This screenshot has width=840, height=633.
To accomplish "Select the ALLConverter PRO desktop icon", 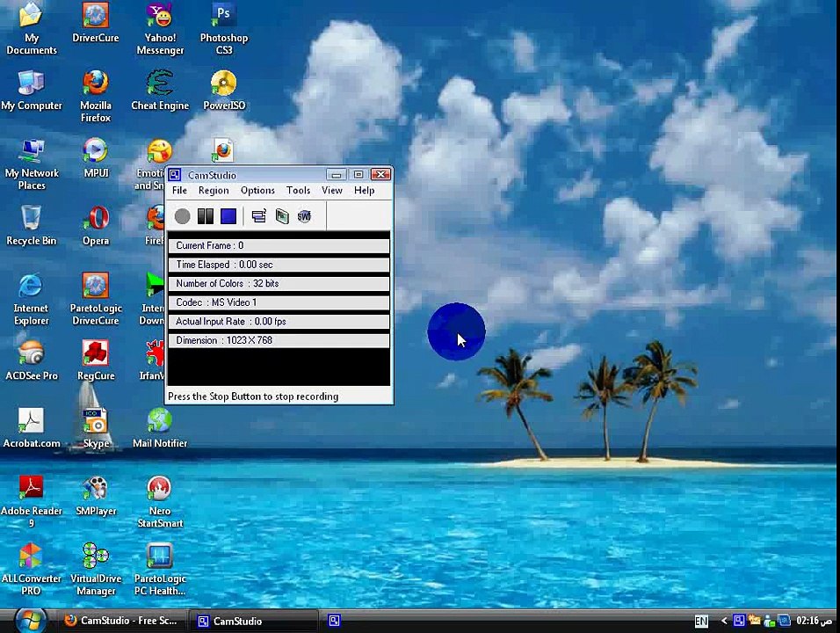I will click(x=31, y=569).
